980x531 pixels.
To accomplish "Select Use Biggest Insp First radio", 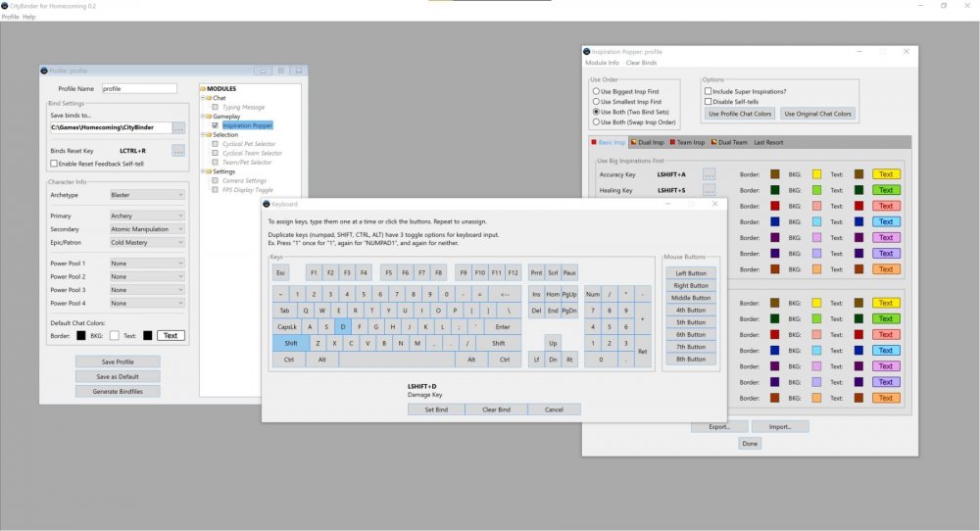I will click(x=594, y=91).
